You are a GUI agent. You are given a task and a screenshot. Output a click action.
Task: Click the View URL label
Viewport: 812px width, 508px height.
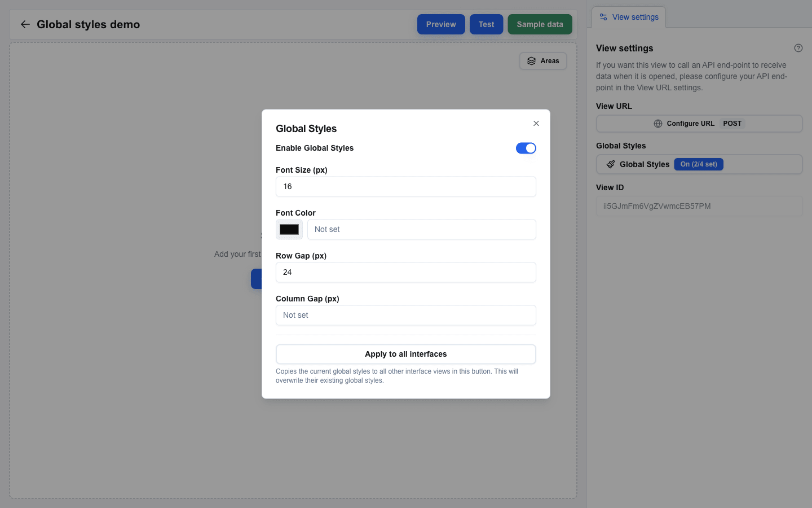point(614,106)
